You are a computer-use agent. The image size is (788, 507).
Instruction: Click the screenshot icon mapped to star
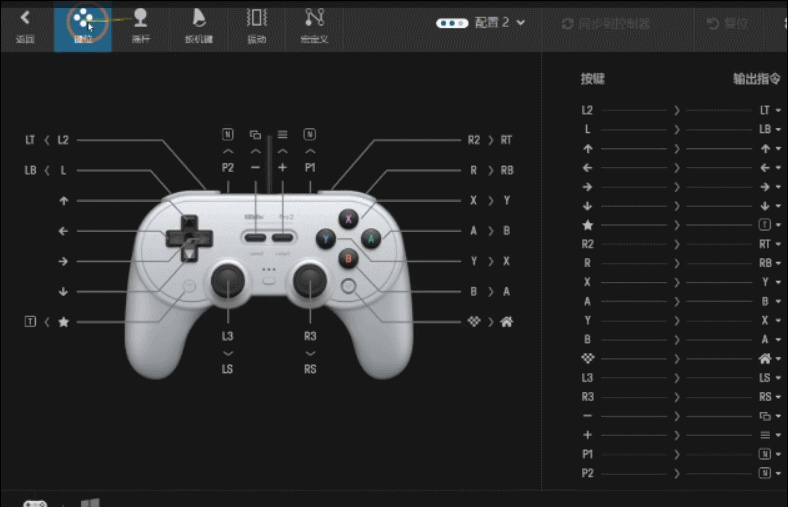30,322
